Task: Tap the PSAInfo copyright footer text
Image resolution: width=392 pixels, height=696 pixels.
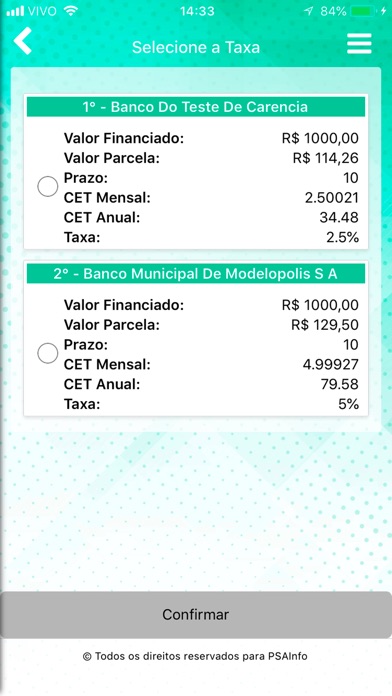Action: coord(195,656)
